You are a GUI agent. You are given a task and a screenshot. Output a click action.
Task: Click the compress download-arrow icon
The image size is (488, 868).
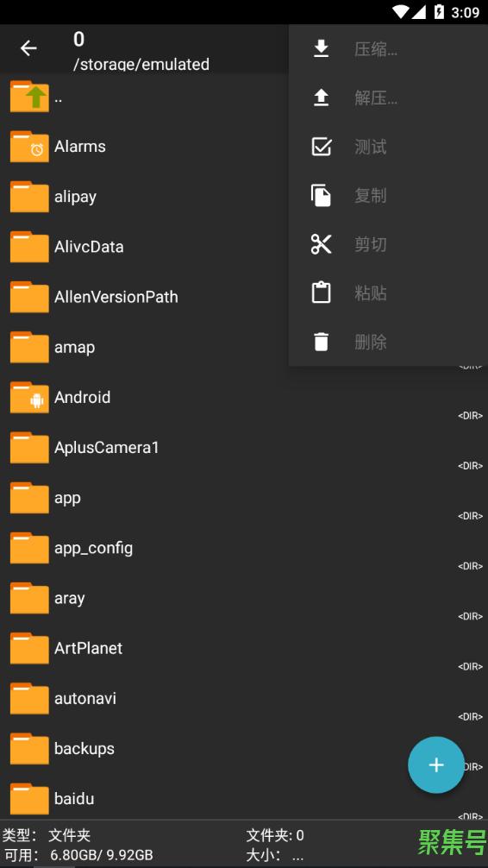tap(321, 48)
